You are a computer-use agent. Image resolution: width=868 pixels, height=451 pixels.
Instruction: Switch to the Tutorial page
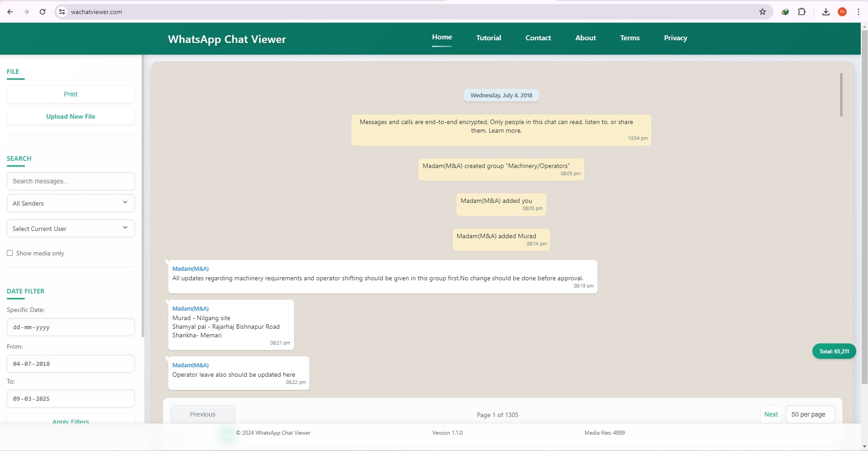[489, 38]
